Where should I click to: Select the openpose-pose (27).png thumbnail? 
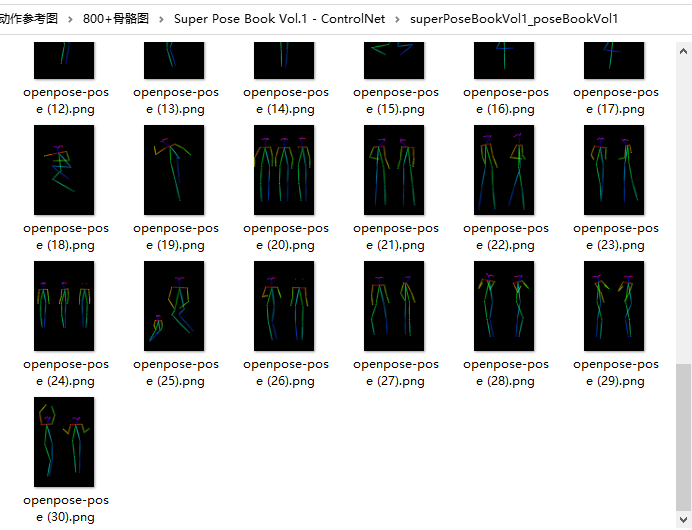394,306
